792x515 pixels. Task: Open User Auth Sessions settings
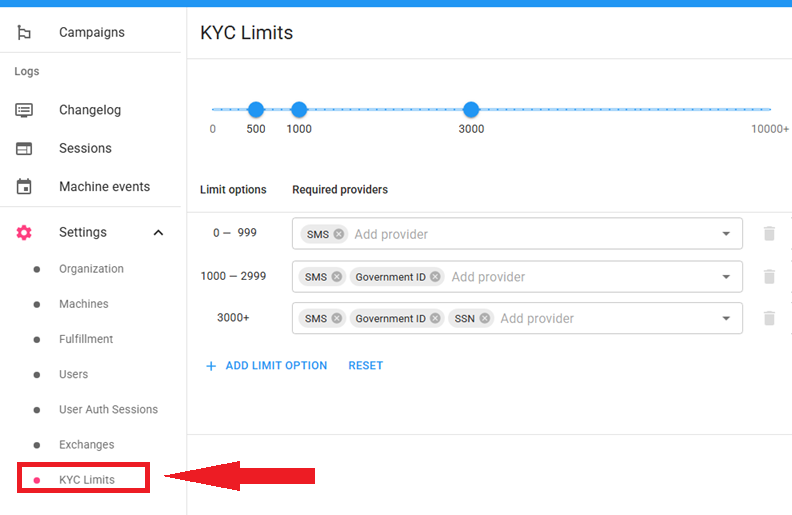pos(109,409)
